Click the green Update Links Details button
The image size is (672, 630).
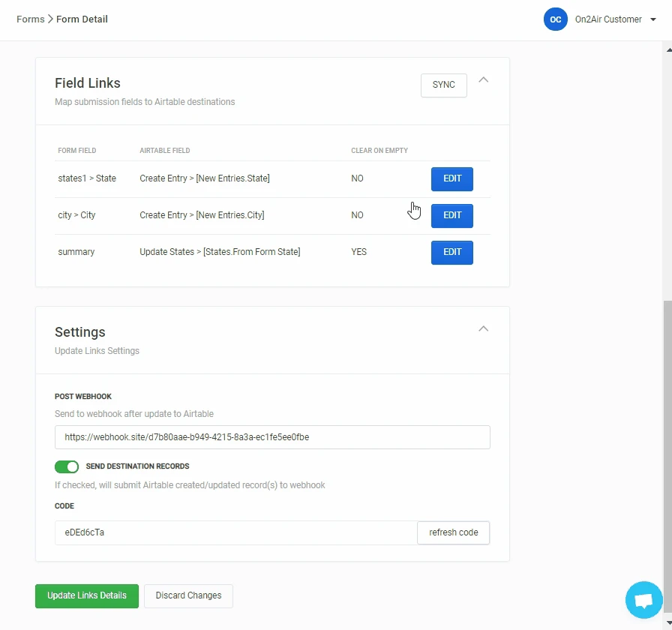pos(87,595)
